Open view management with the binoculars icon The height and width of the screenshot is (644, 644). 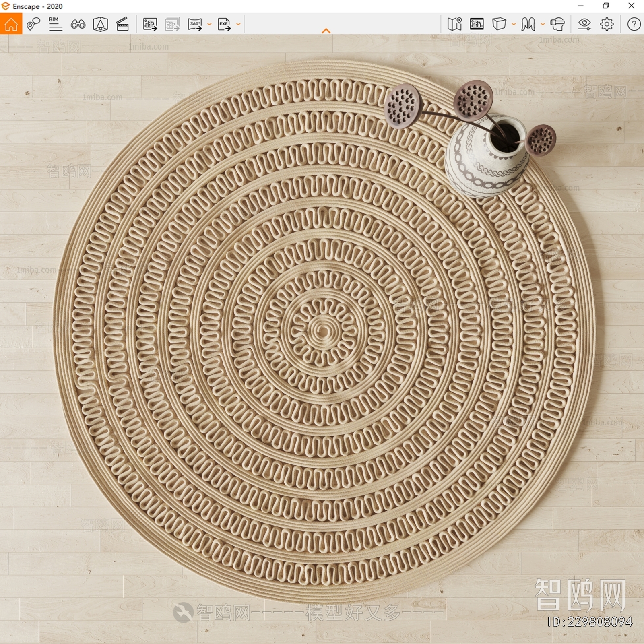tap(78, 25)
